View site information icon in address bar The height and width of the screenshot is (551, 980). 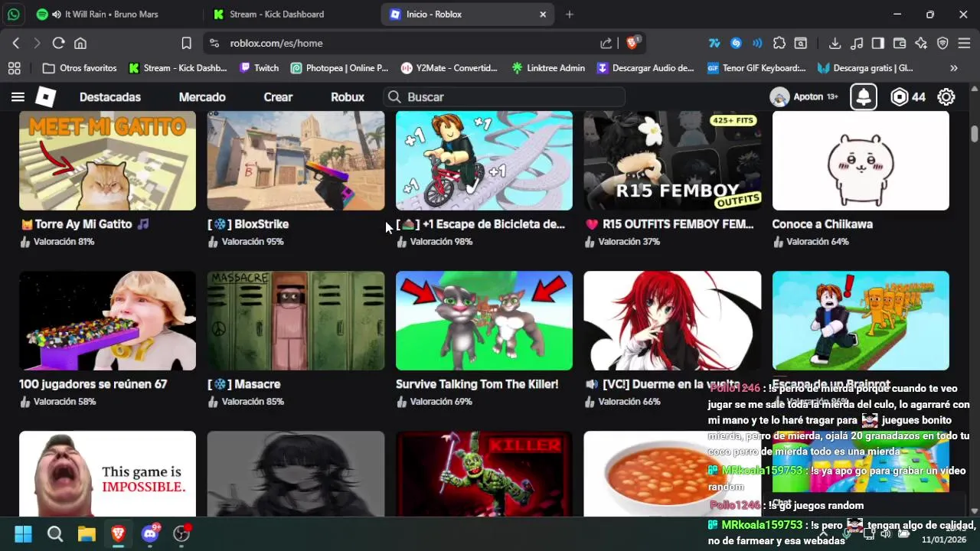coord(214,44)
